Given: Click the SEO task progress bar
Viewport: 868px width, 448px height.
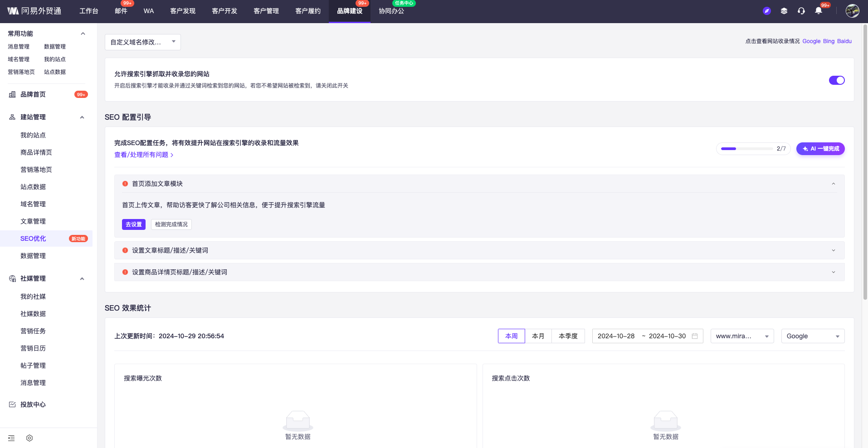Looking at the screenshot, I should 746,149.
